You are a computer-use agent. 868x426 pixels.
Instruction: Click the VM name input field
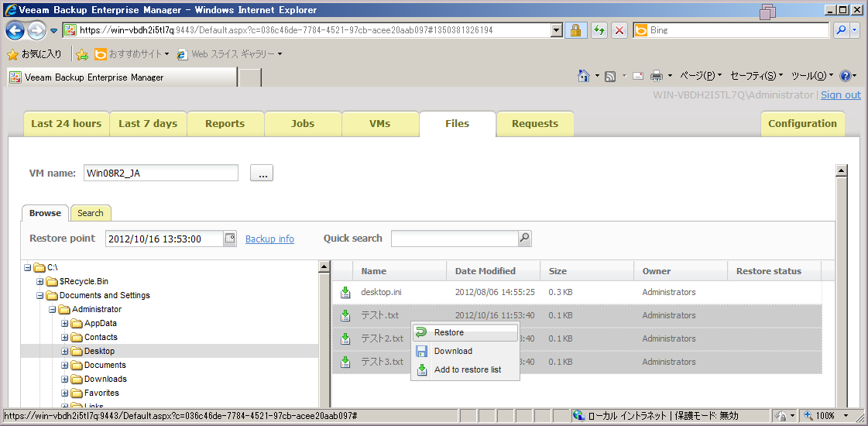tap(161, 173)
